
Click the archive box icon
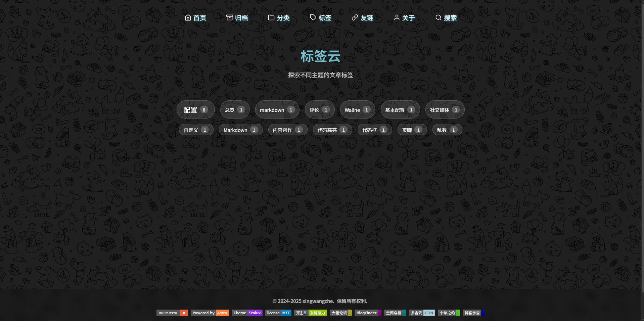tap(230, 17)
